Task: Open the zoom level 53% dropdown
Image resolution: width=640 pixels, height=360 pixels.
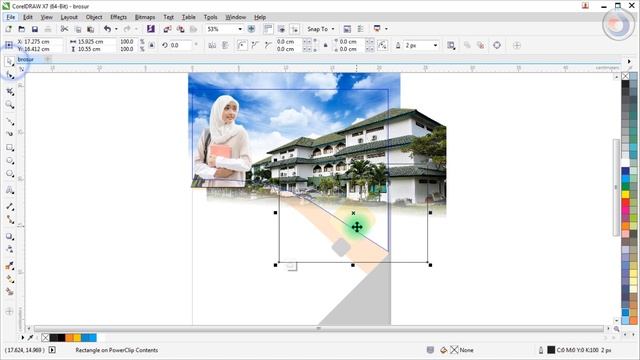Action: pyautogui.click(x=240, y=29)
